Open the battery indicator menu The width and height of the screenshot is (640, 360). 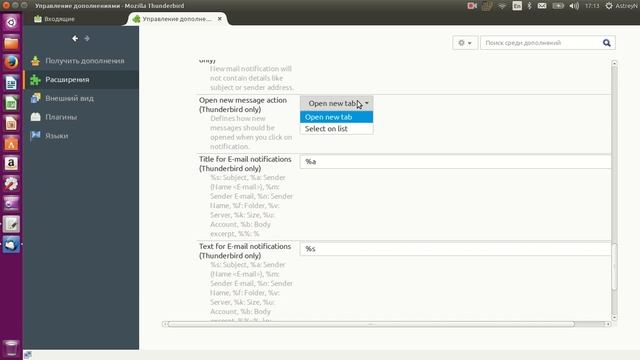click(558, 6)
